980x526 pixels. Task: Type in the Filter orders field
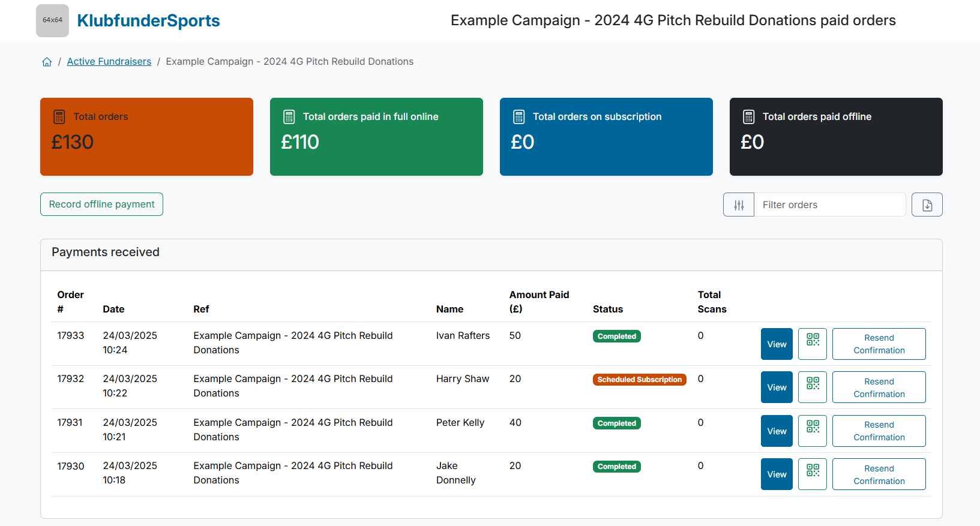tap(829, 205)
